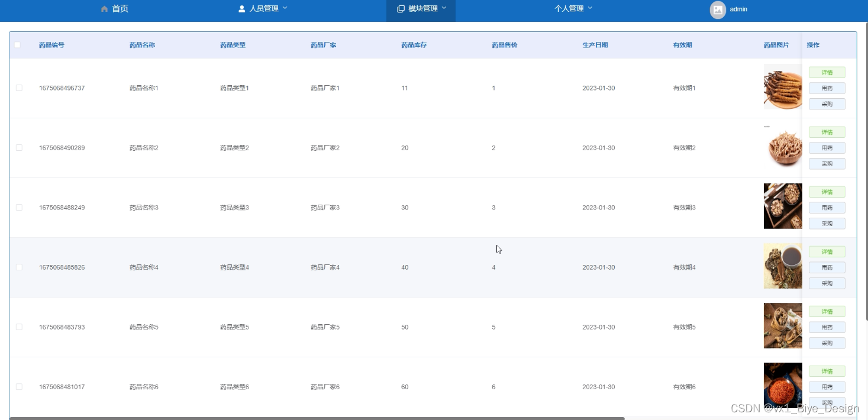The height and width of the screenshot is (420, 868).
Task: Select the cell 1675068496737
Action: [x=62, y=88]
